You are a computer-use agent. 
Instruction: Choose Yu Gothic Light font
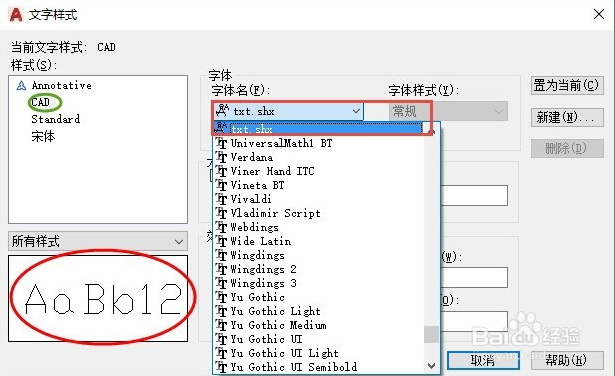275,311
